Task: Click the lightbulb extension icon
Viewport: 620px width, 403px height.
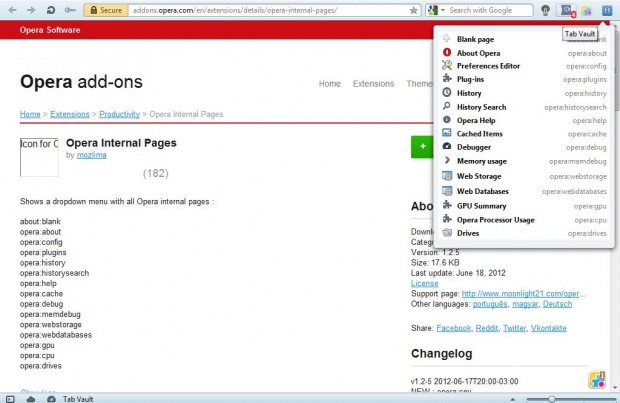Action: [546, 10]
